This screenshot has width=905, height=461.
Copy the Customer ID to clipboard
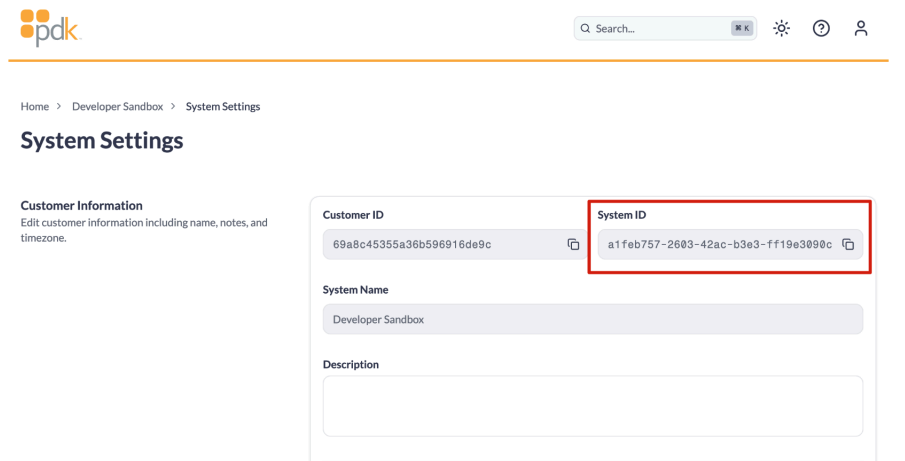[573, 245]
